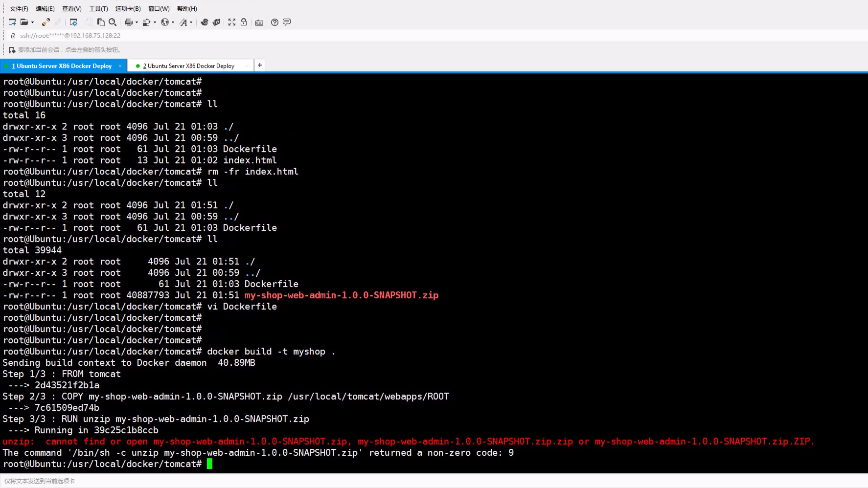Click the red 'unzip: cannot find' error line
868x488 pixels.
409,442
